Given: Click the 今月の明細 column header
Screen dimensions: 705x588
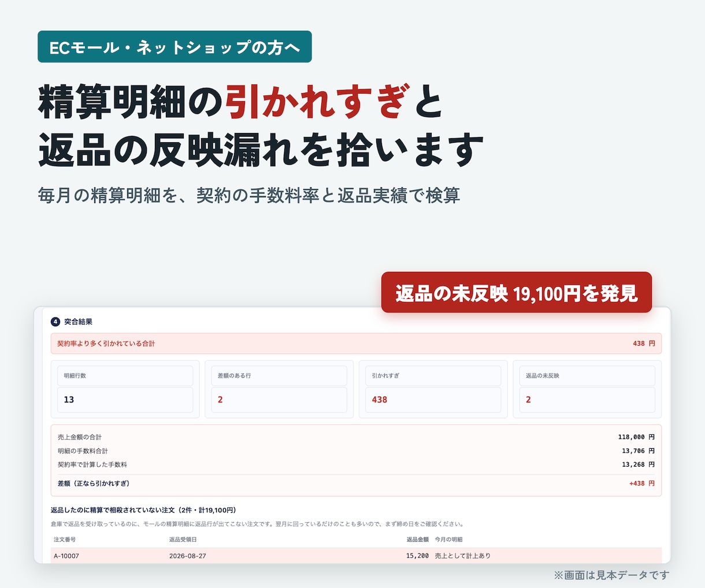Looking at the screenshot, I should pyautogui.click(x=449, y=539).
